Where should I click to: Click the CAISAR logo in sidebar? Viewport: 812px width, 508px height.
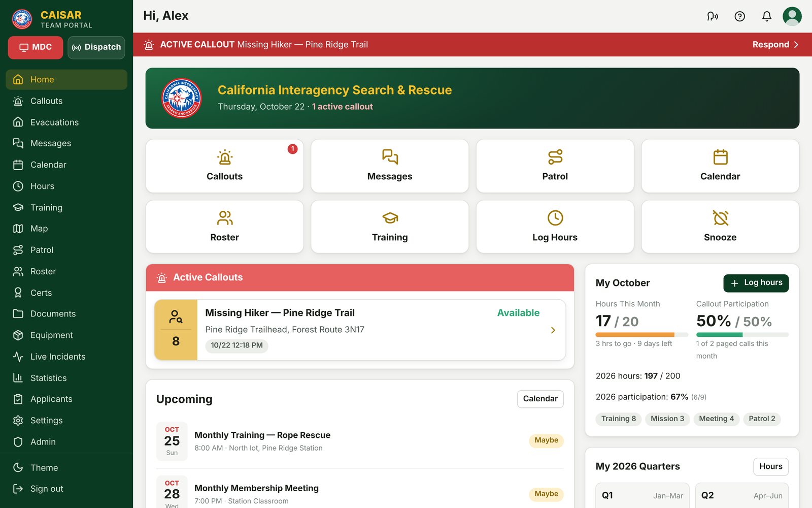tap(22, 19)
